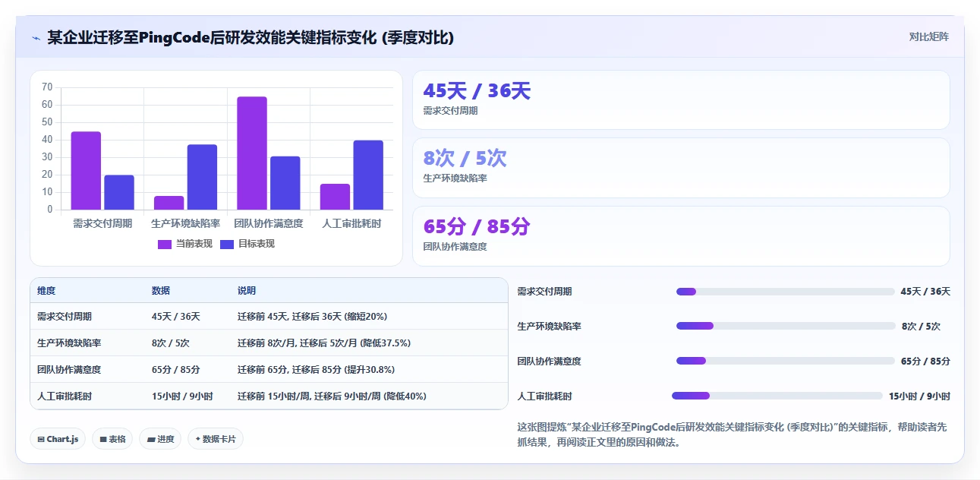Click the blue 人工审批耗时 chart bar
The width and height of the screenshot is (980, 480).
tap(368, 175)
